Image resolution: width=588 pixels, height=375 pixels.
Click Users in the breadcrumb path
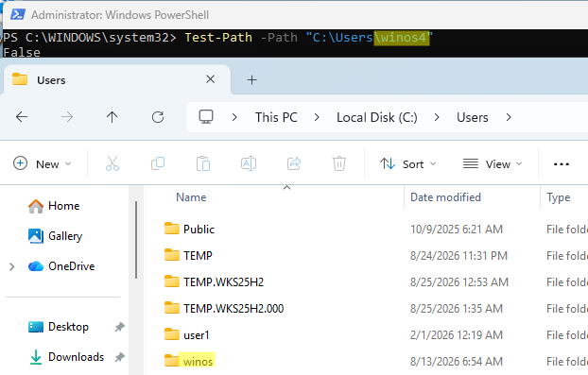(x=473, y=117)
